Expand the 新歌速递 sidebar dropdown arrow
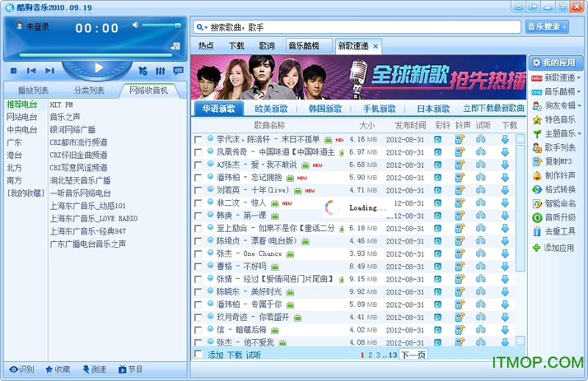 [x=579, y=78]
